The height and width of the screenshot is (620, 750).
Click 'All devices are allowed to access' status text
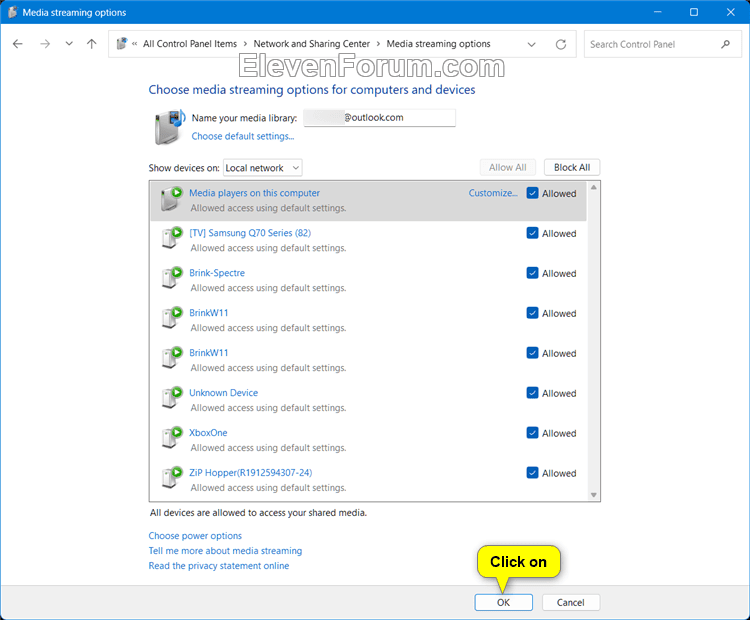click(258, 513)
